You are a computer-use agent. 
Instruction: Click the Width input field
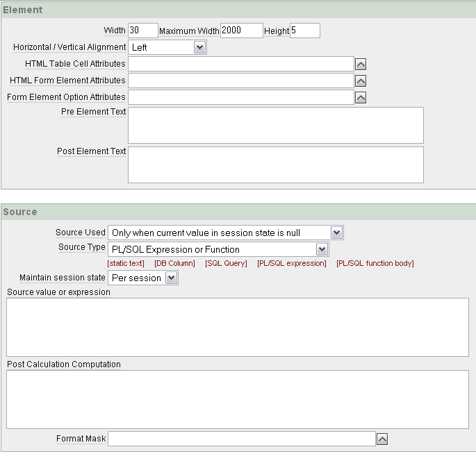[x=143, y=31]
